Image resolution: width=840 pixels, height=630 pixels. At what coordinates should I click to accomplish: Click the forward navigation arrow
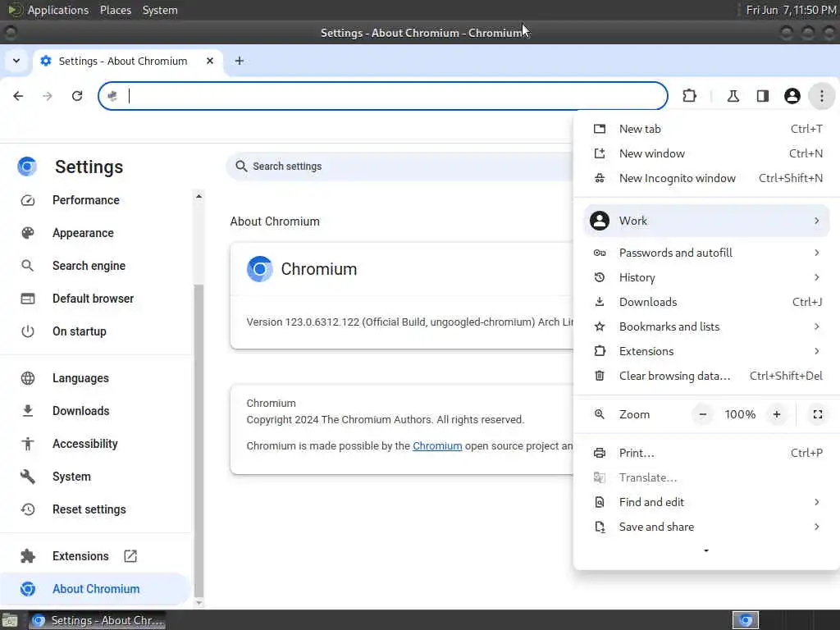point(48,96)
